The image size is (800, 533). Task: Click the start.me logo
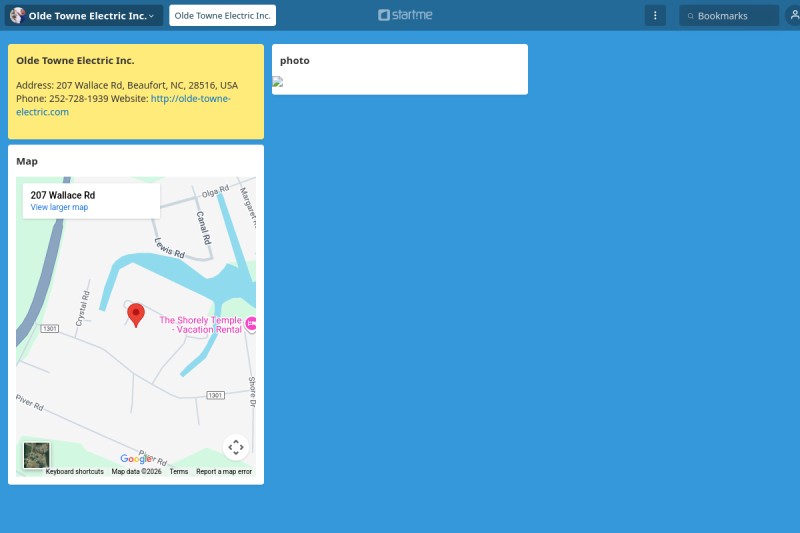(x=406, y=15)
